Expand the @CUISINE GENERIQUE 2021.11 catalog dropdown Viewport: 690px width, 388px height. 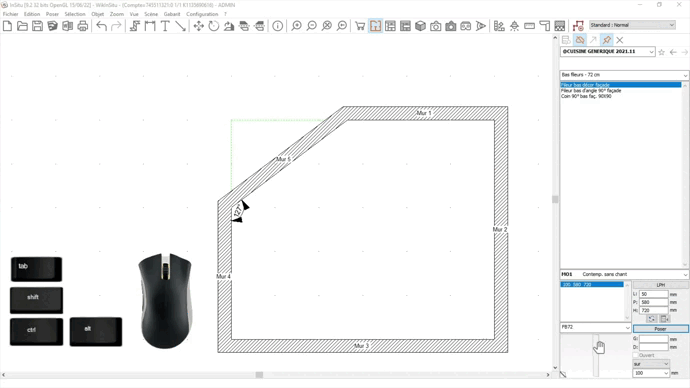click(x=607, y=51)
